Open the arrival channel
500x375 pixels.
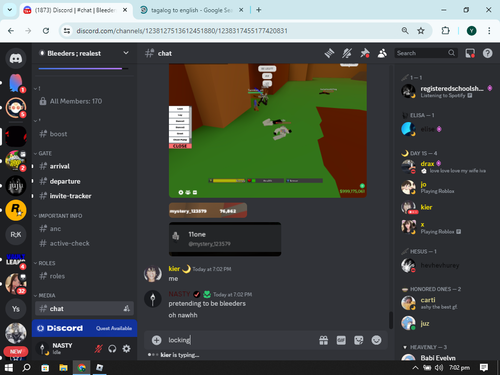[x=84, y=166]
